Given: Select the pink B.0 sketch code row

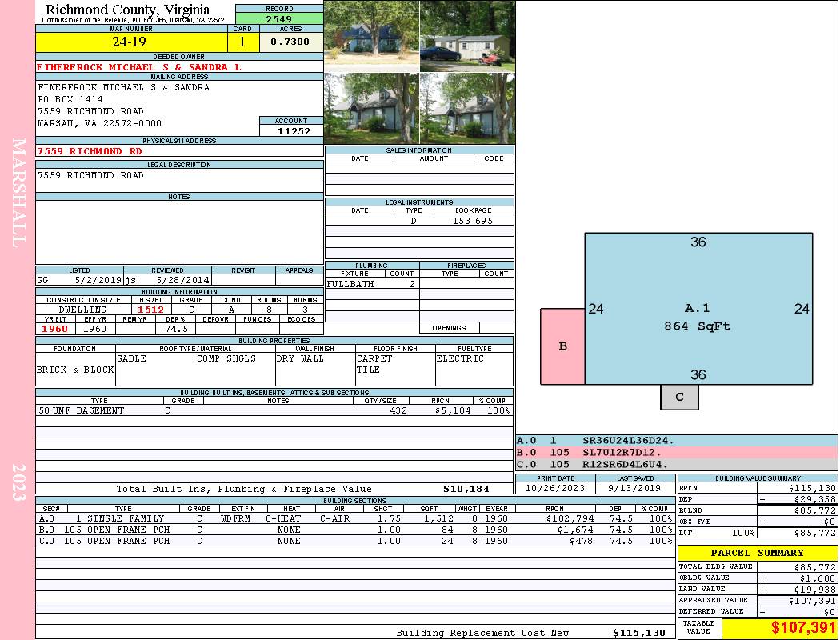Looking at the screenshot, I should coord(676,453).
